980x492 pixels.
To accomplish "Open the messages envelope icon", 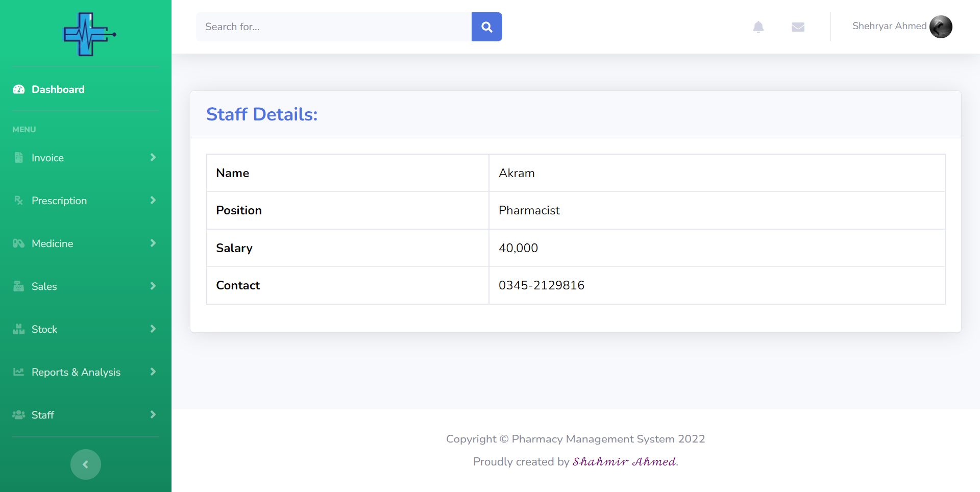I will click(x=798, y=27).
